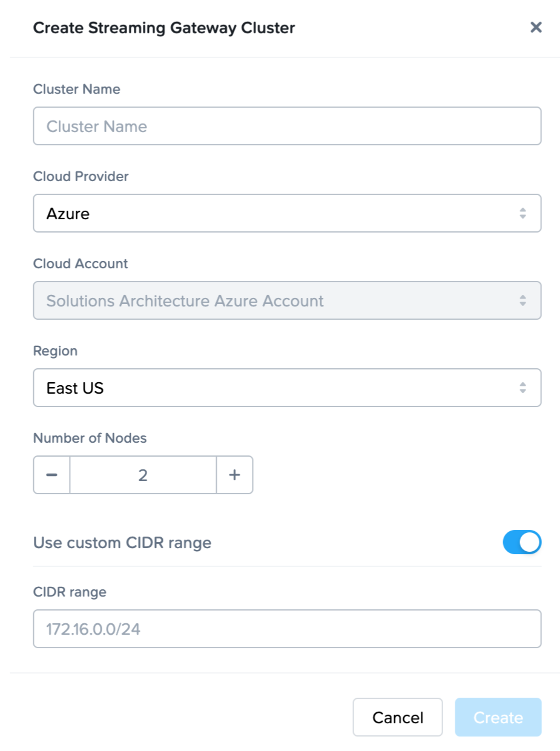
Task: Increase number of nodes with plus button
Action: pyautogui.click(x=234, y=475)
